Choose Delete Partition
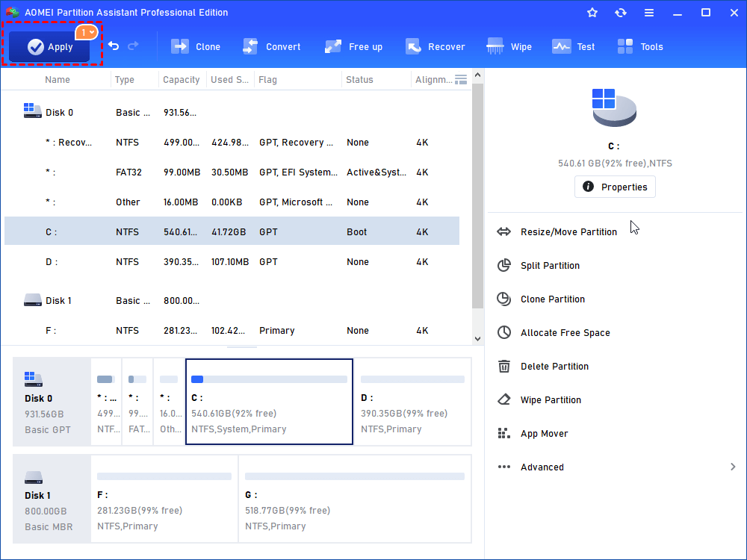 tap(554, 366)
